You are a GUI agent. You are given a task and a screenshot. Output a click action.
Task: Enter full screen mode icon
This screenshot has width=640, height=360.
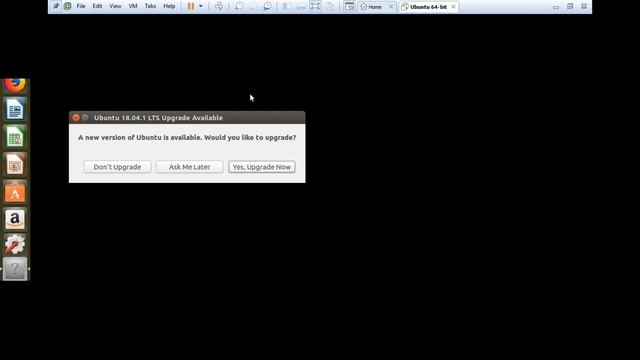(x=315, y=6)
